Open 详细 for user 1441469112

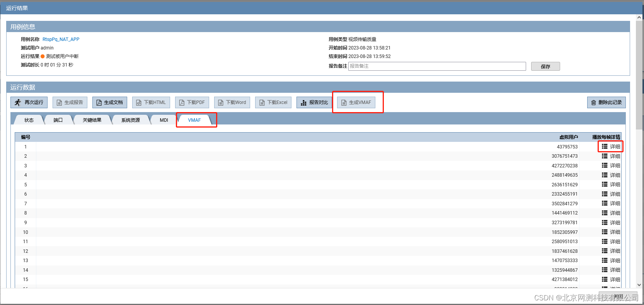click(611, 213)
